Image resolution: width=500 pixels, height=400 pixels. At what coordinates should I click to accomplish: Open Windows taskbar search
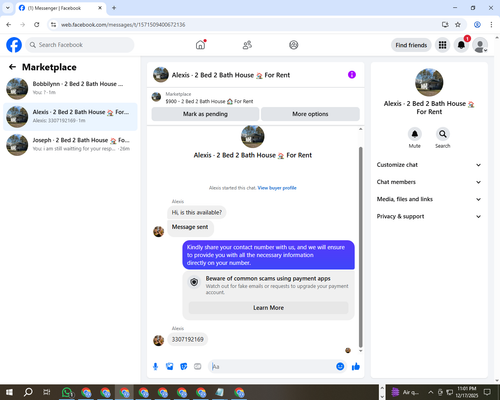click(28, 392)
